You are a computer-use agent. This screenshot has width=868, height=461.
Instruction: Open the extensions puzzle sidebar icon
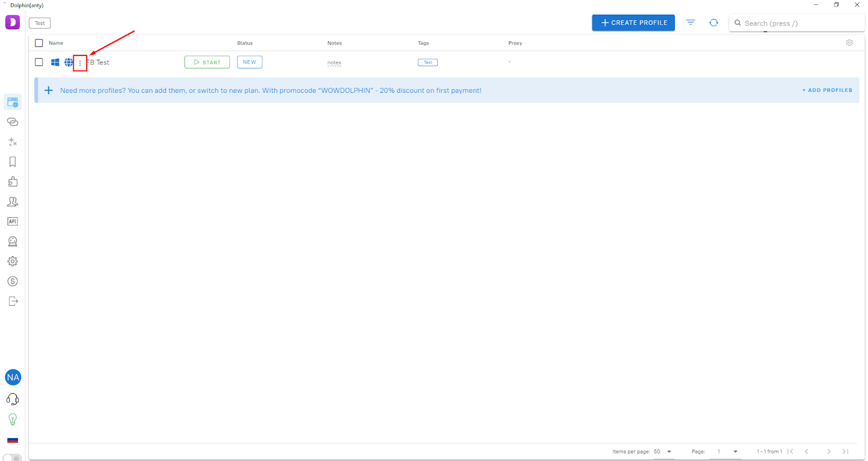click(x=13, y=181)
